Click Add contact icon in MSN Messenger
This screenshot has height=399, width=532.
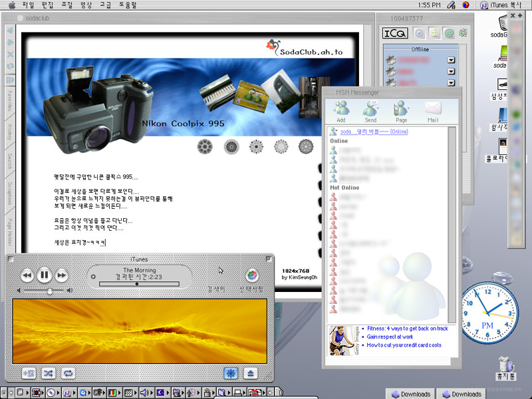(x=340, y=111)
